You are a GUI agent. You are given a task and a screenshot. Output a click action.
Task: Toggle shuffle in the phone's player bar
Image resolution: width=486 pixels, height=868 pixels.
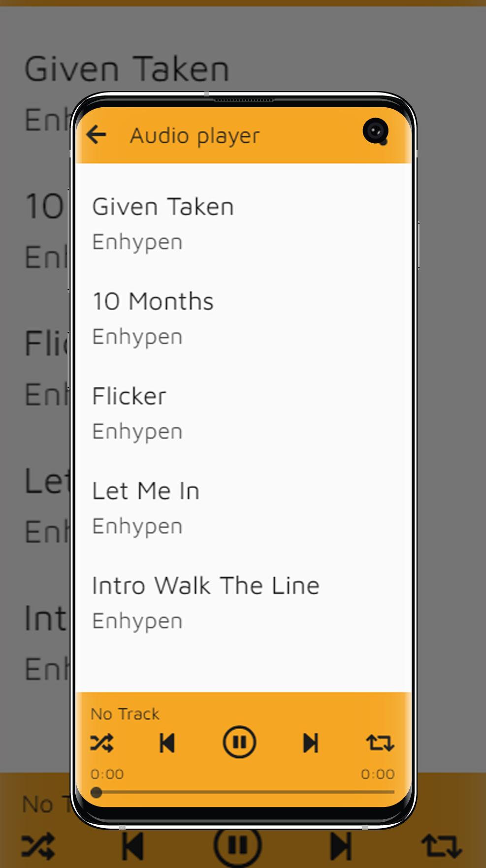[x=102, y=743]
